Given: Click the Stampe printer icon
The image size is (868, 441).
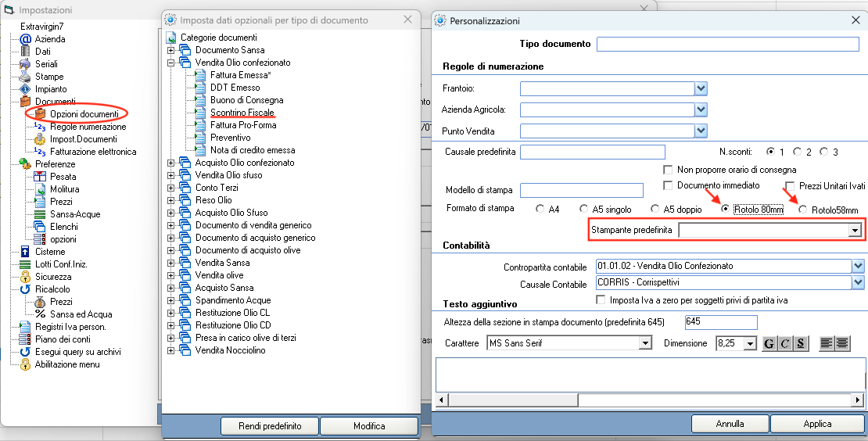Looking at the screenshot, I should click(26, 77).
